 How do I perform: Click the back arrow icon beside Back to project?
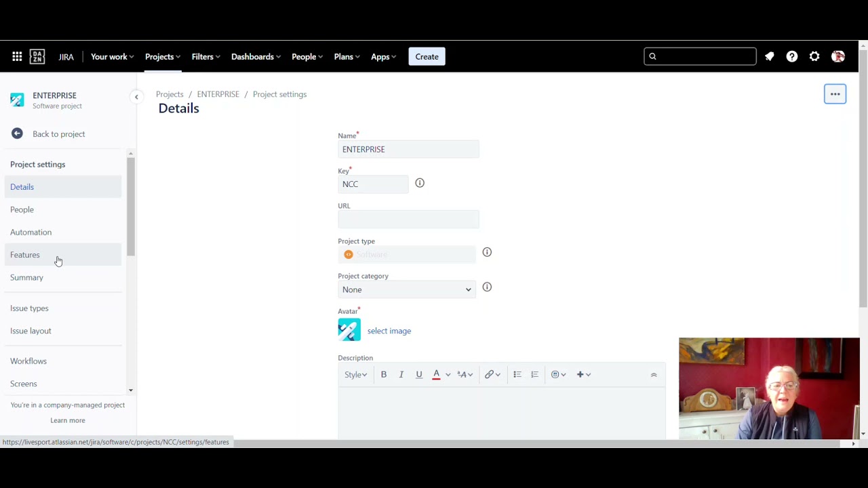17,134
